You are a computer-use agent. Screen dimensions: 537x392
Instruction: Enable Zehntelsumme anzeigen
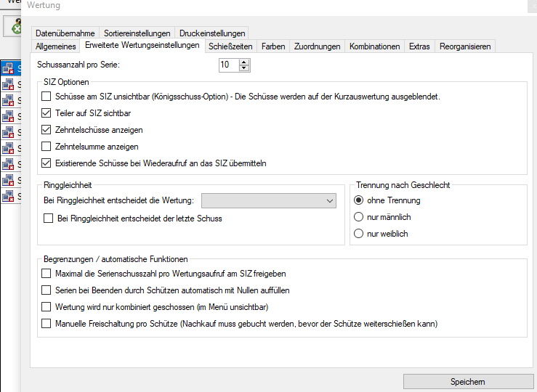click(47, 147)
